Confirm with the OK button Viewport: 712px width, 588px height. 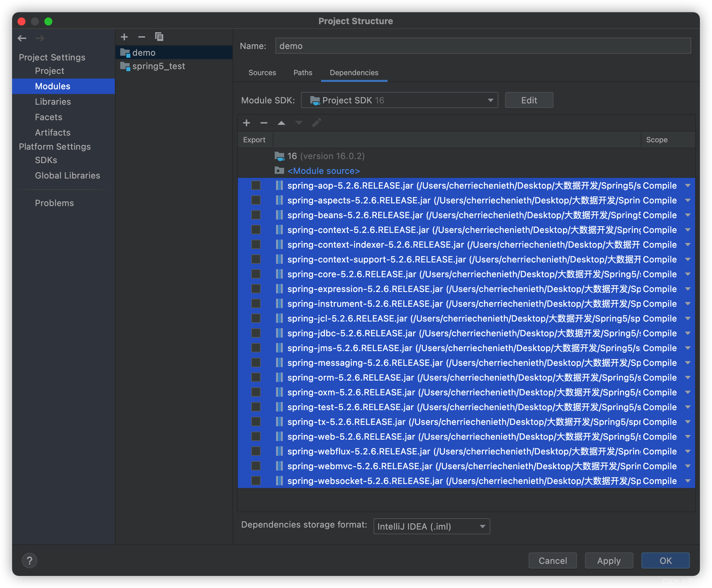point(665,560)
